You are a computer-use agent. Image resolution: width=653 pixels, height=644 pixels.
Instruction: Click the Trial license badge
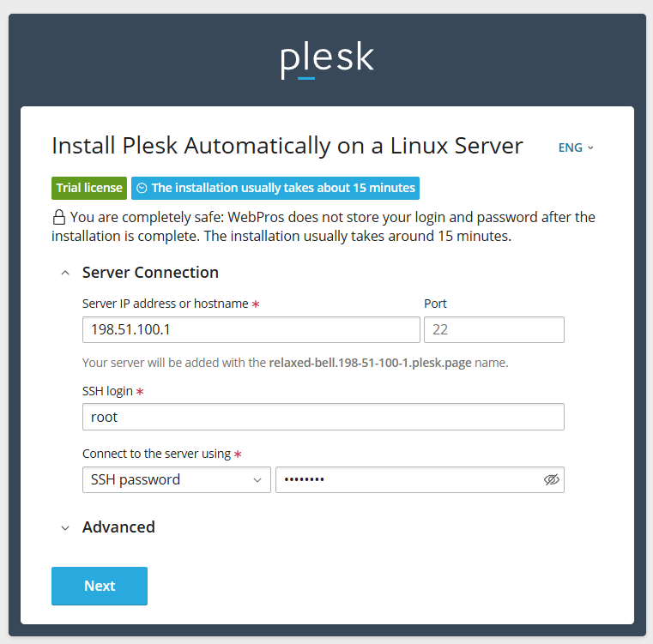(x=89, y=188)
